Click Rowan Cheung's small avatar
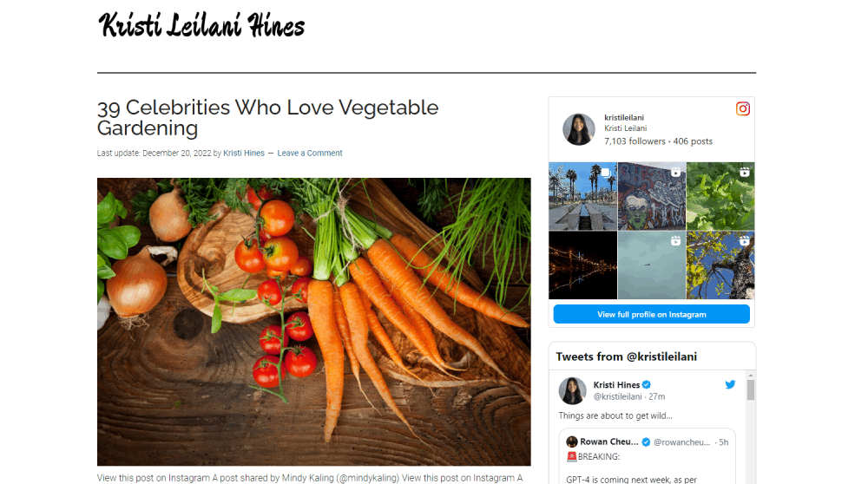The height and width of the screenshot is (484, 868). [x=572, y=442]
